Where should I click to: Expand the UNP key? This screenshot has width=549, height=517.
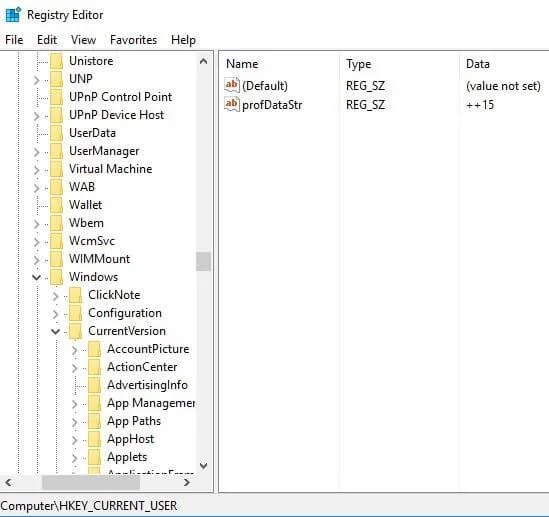pyautogui.click(x=36, y=80)
